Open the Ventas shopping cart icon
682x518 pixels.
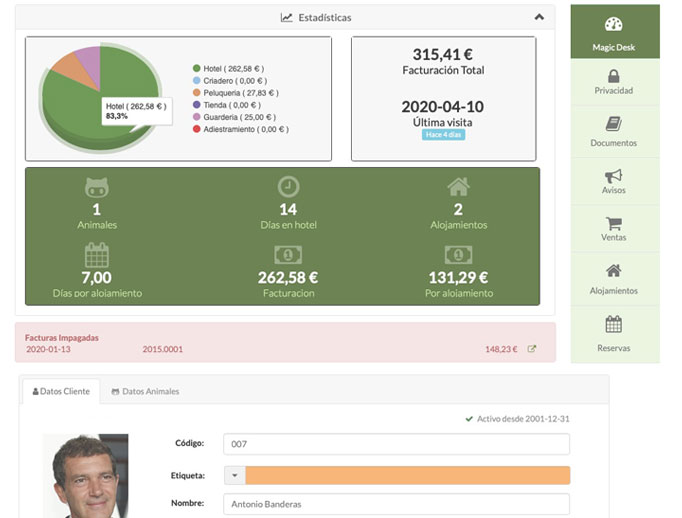click(x=614, y=225)
